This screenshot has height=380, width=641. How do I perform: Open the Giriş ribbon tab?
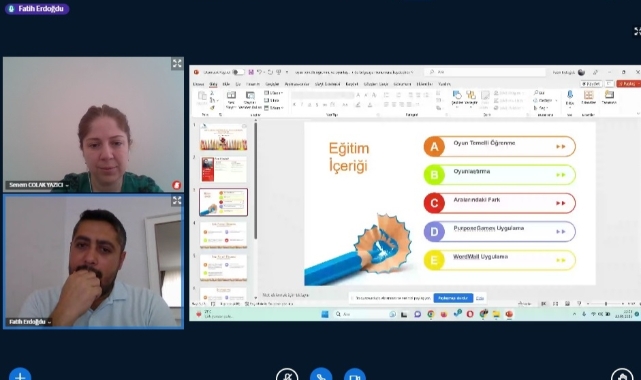(213, 84)
